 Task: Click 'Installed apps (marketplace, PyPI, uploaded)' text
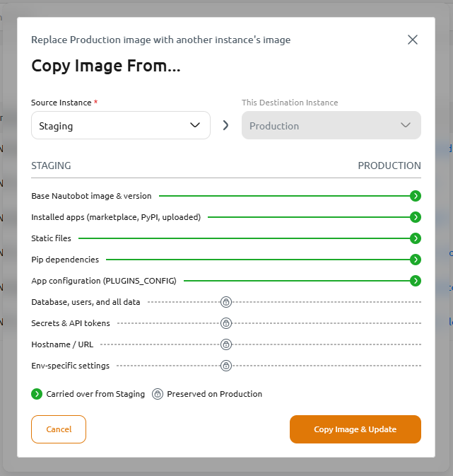116,217
